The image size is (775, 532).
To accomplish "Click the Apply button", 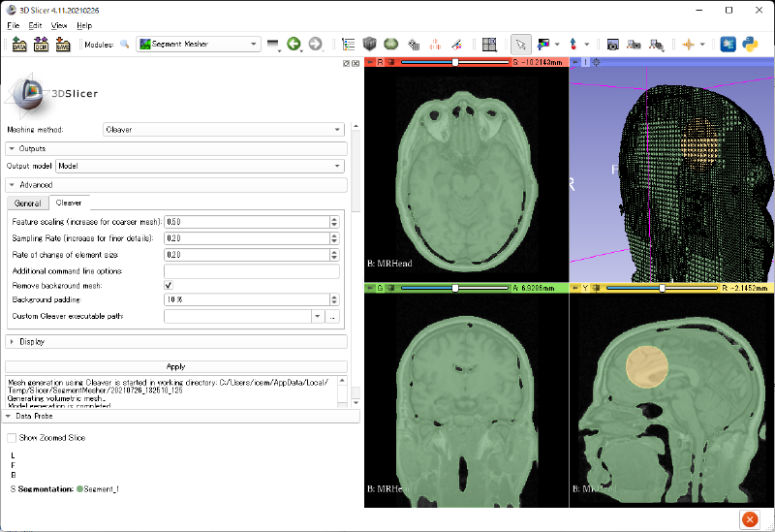I will [175, 366].
